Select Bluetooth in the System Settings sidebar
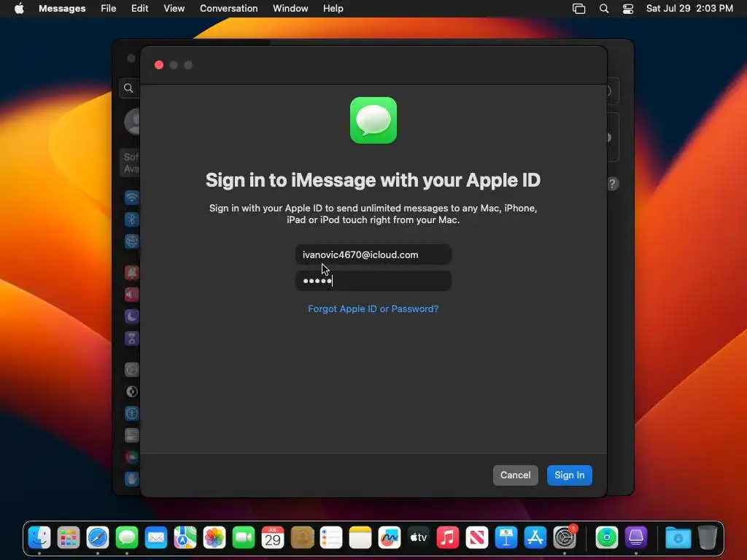The height and width of the screenshot is (560, 747). 132,219
